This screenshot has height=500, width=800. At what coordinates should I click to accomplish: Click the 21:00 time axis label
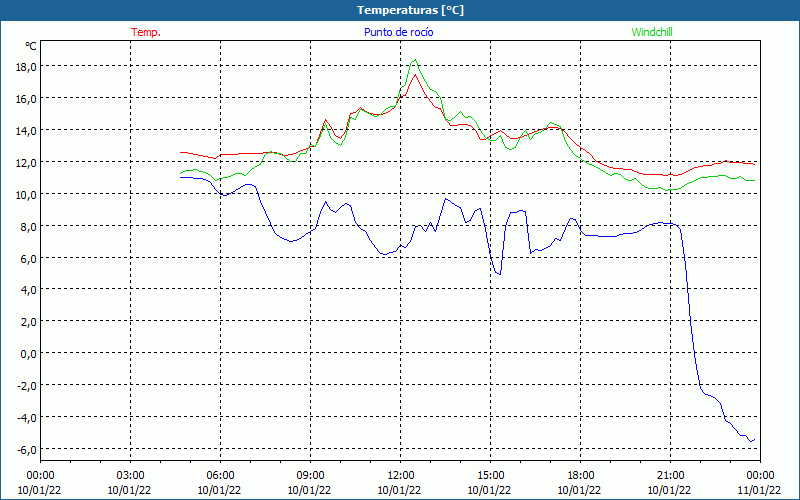click(670, 476)
